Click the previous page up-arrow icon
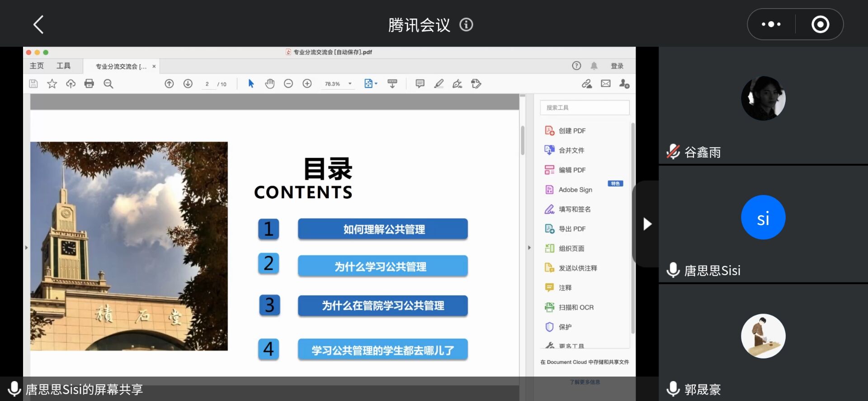Viewport: 868px width, 401px height. [x=169, y=84]
